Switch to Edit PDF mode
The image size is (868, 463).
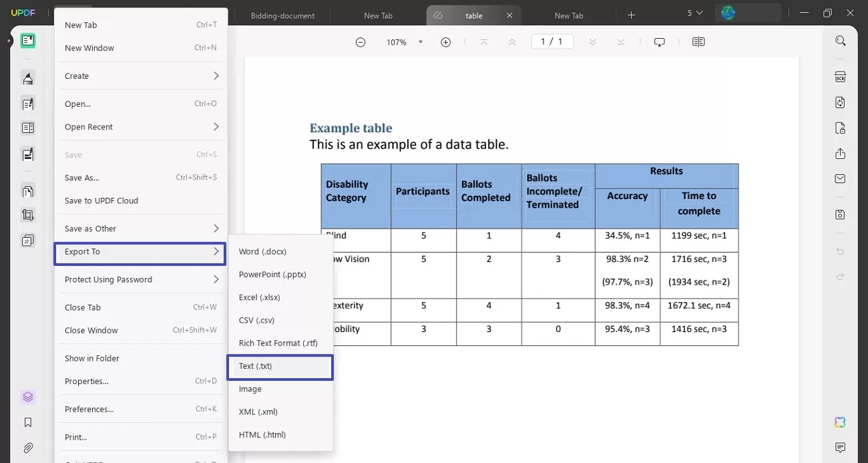pyautogui.click(x=27, y=104)
